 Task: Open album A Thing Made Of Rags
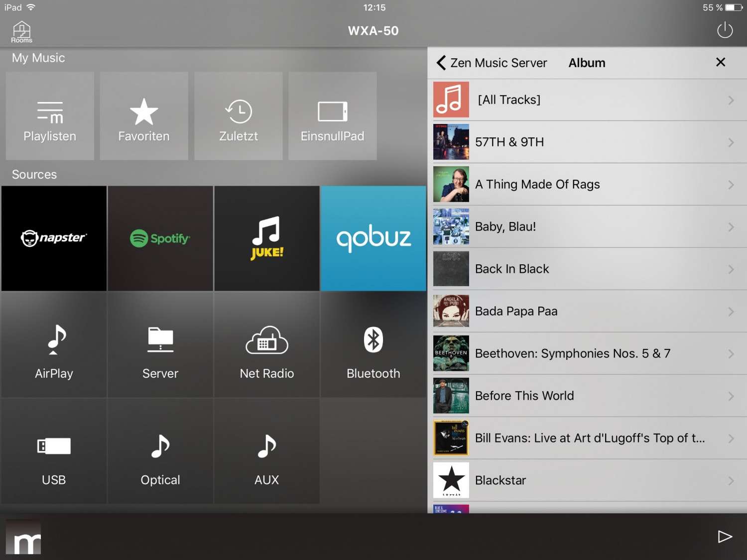point(587,184)
